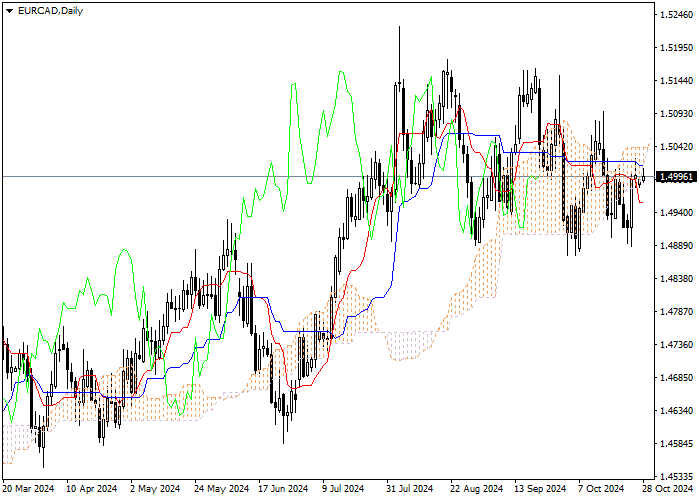This screenshot has width=700, height=500.
Task: Click the 1.45335 price axis label
Action: coord(677,477)
